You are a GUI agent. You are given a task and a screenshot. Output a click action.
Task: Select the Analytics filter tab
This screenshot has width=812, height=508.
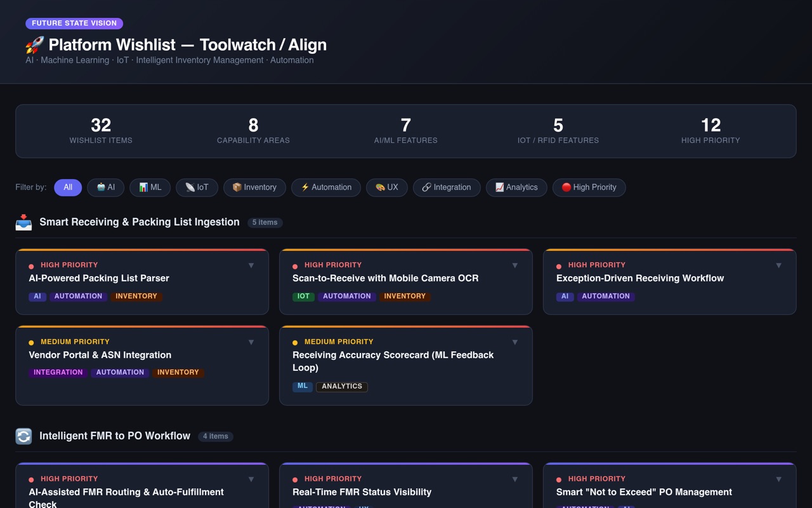coord(516,187)
